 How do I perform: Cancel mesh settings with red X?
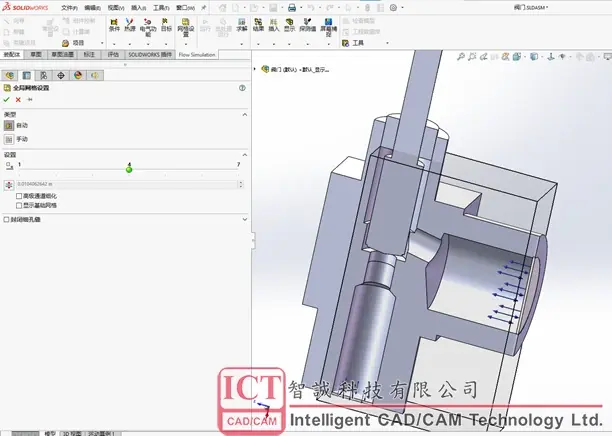18,100
